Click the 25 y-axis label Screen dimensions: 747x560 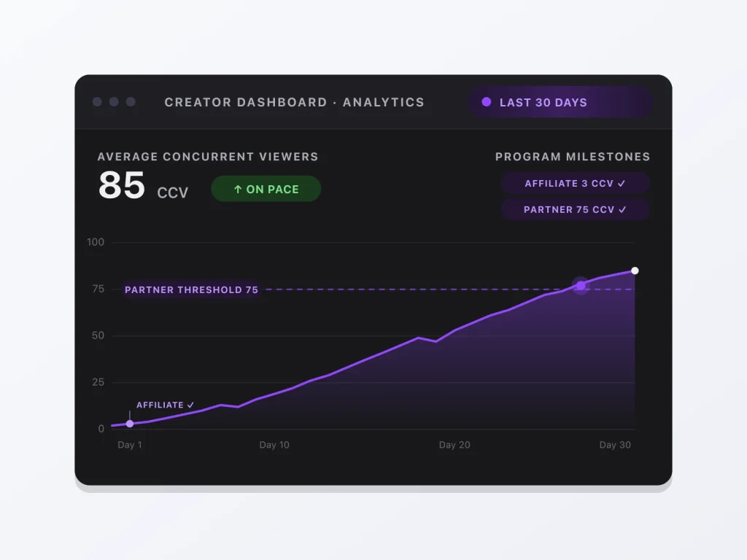click(x=98, y=382)
